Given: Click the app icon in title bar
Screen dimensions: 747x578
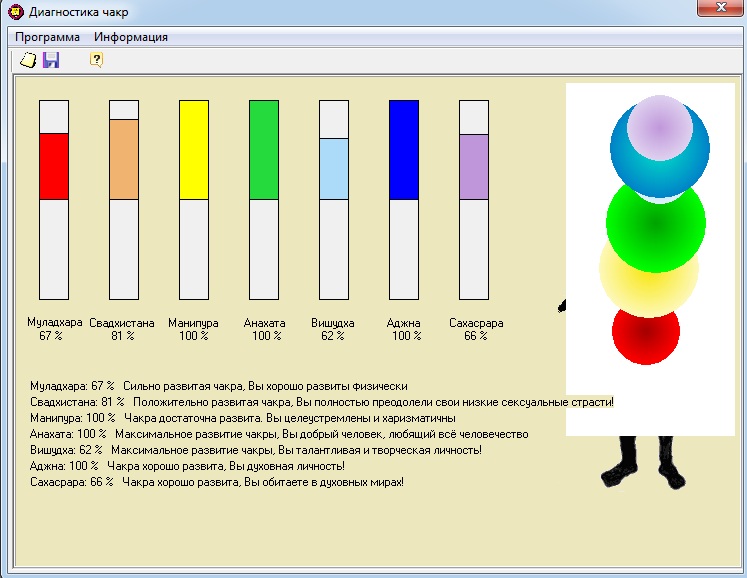Looking at the screenshot, I should [16, 11].
